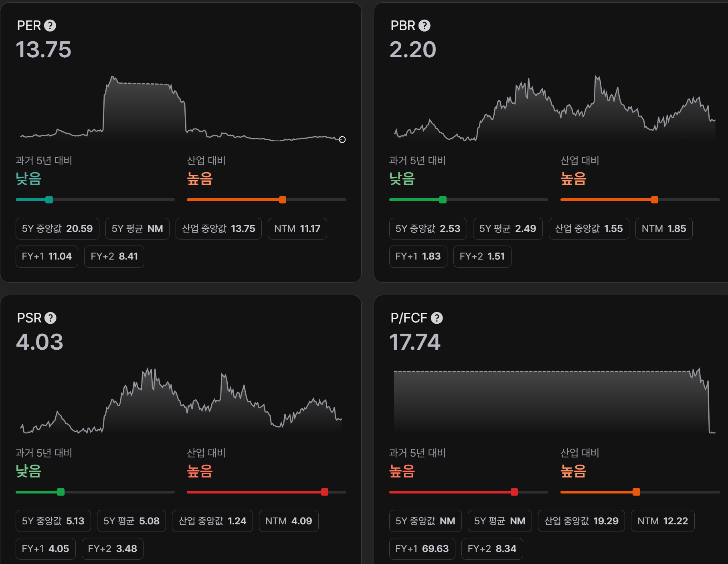Viewport: 728px width, 564px height.
Task: Click the PER industry comparison orange slider handle
Action: coord(283,199)
